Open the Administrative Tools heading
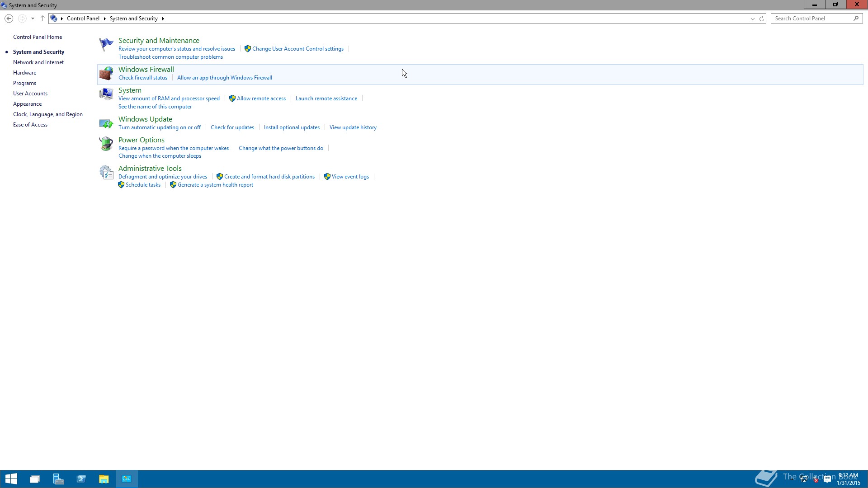Screen dimensions: 868x488 coord(150,169)
